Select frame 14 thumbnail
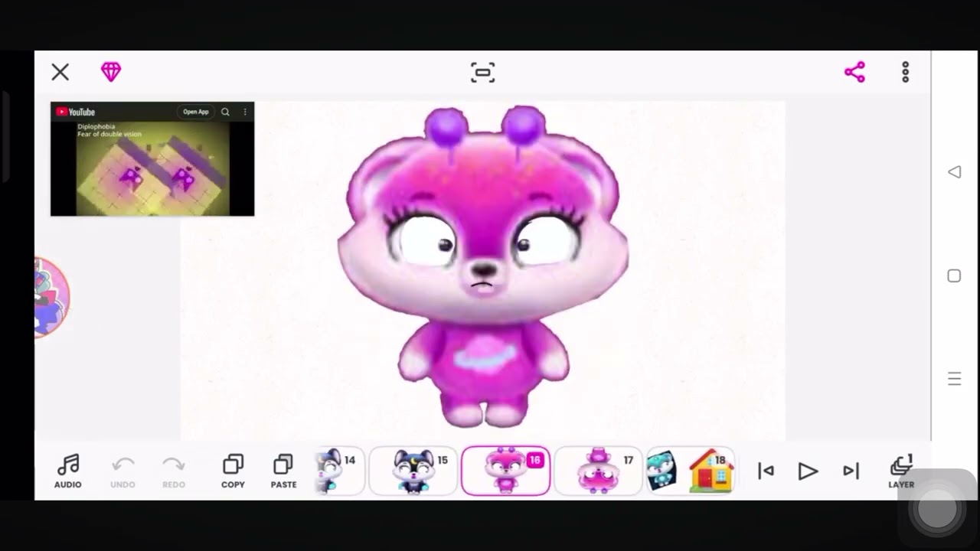980x551 pixels. [339, 471]
